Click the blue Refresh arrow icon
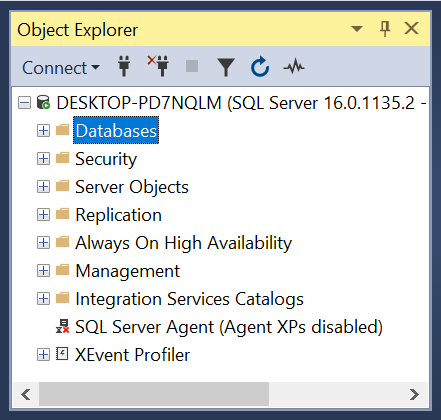 click(260, 67)
